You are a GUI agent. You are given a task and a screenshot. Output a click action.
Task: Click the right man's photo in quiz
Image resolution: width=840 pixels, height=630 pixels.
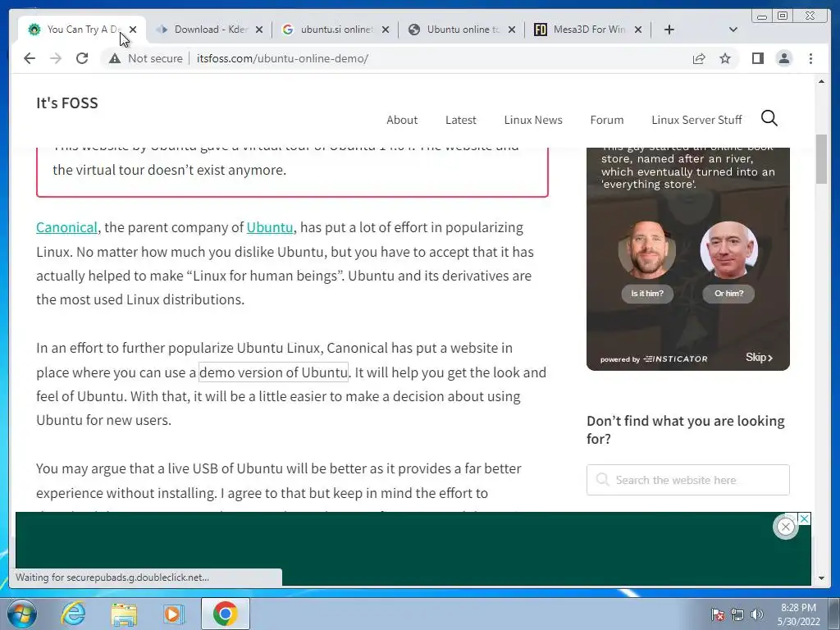tap(729, 250)
